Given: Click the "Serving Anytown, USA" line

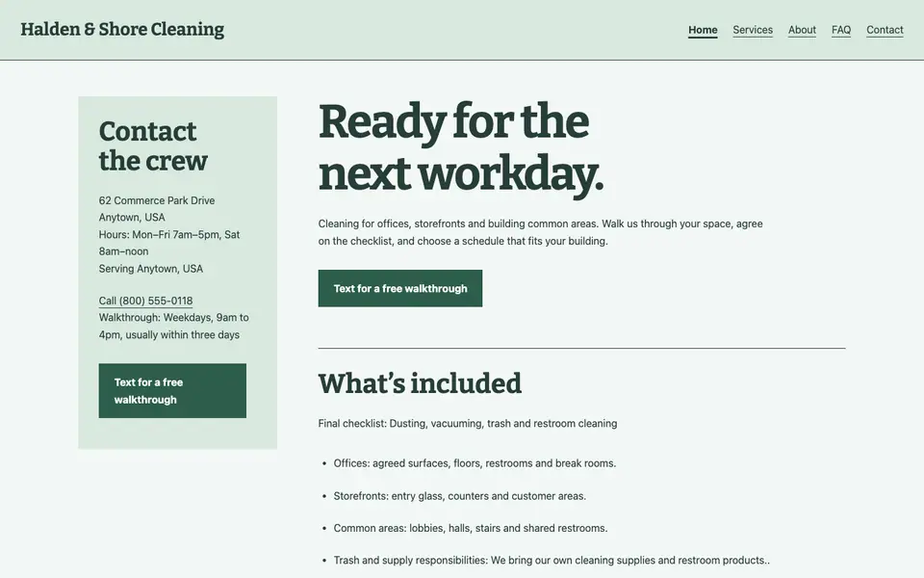Looking at the screenshot, I should point(151,269).
